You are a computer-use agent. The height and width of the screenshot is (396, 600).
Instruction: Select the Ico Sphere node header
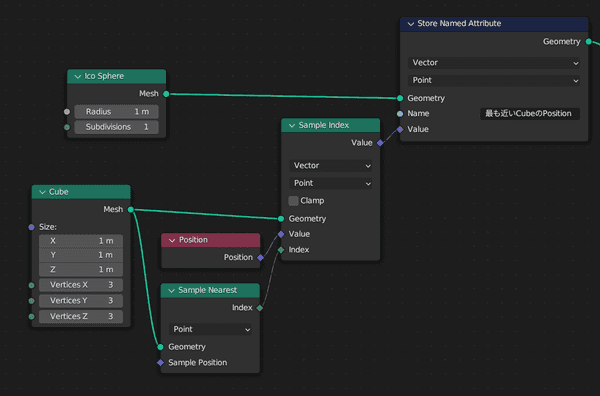click(117, 77)
